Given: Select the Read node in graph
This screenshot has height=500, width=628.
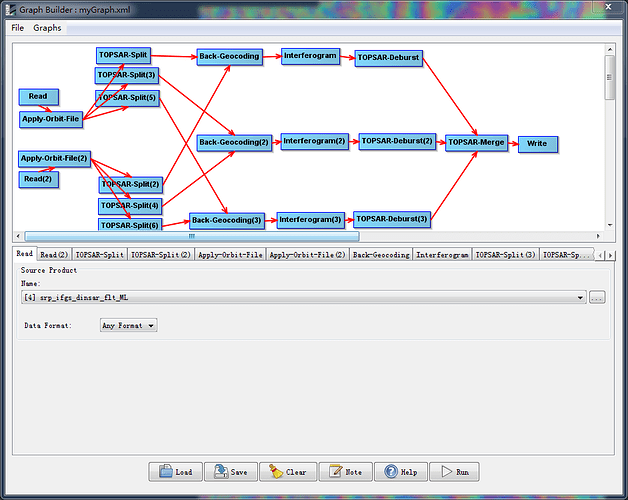Looking at the screenshot, I should [38, 97].
